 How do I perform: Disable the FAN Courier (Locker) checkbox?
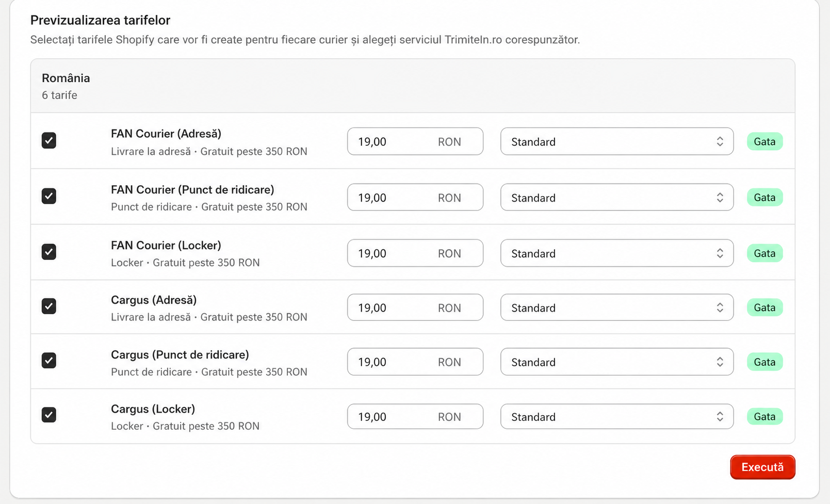(49, 252)
